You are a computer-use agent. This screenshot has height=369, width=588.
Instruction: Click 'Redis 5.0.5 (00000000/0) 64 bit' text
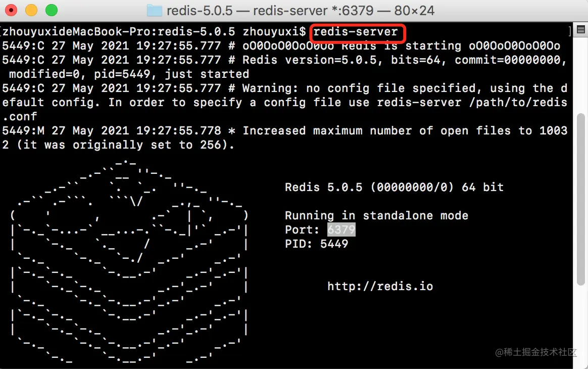pos(394,187)
